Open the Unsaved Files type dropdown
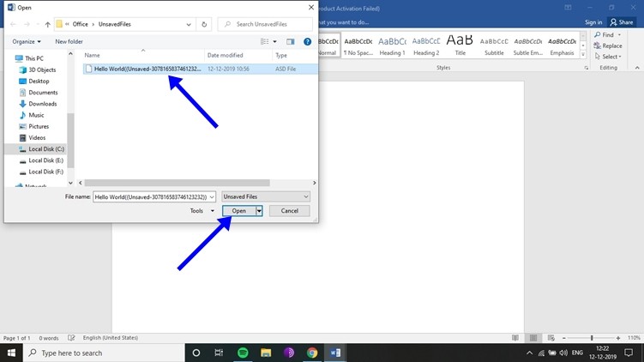The width and height of the screenshot is (644, 362). [x=266, y=196]
